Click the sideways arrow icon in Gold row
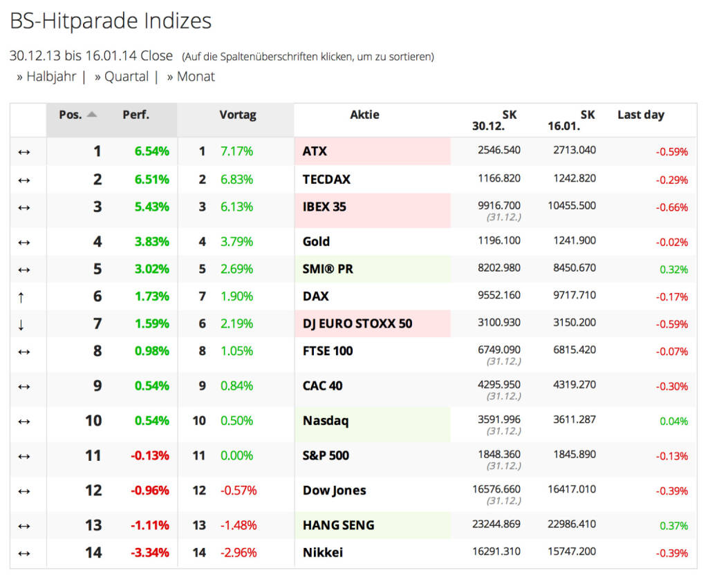Image resolution: width=708 pixels, height=588 pixels. (x=24, y=242)
